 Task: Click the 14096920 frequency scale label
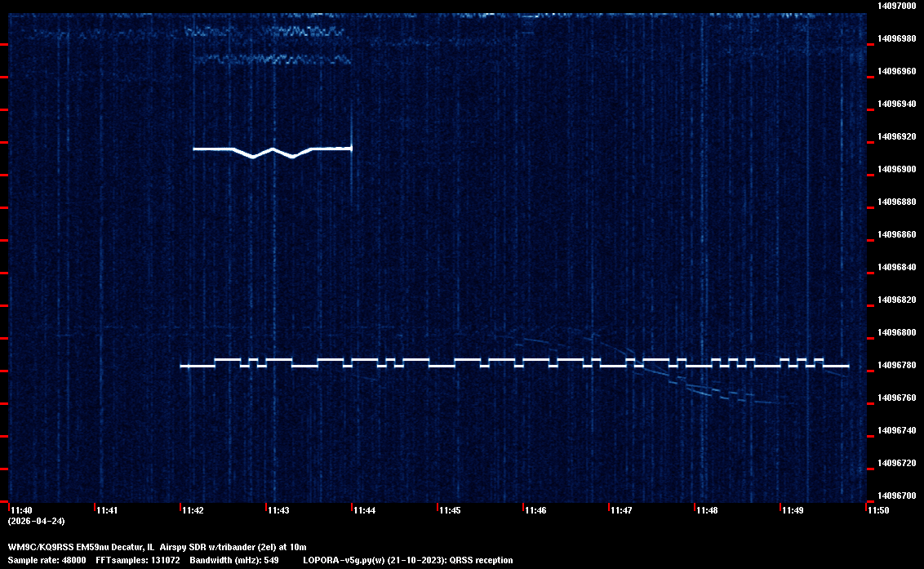(896, 136)
